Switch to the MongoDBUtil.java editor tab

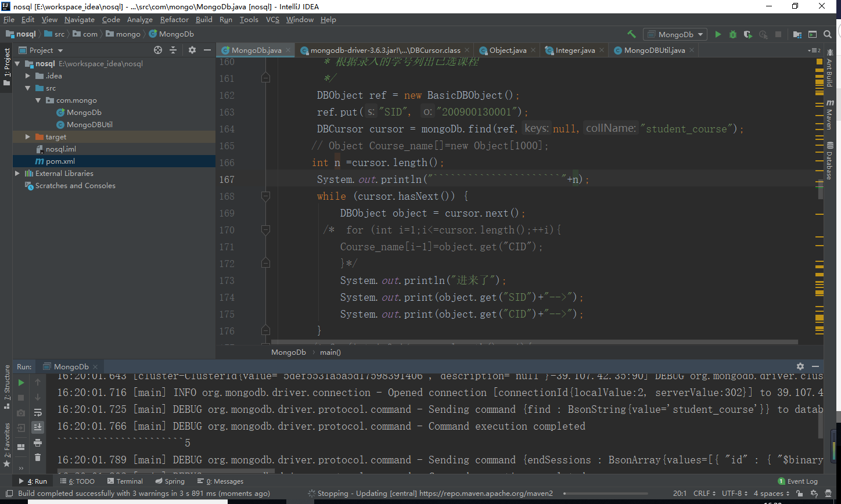tap(654, 51)
